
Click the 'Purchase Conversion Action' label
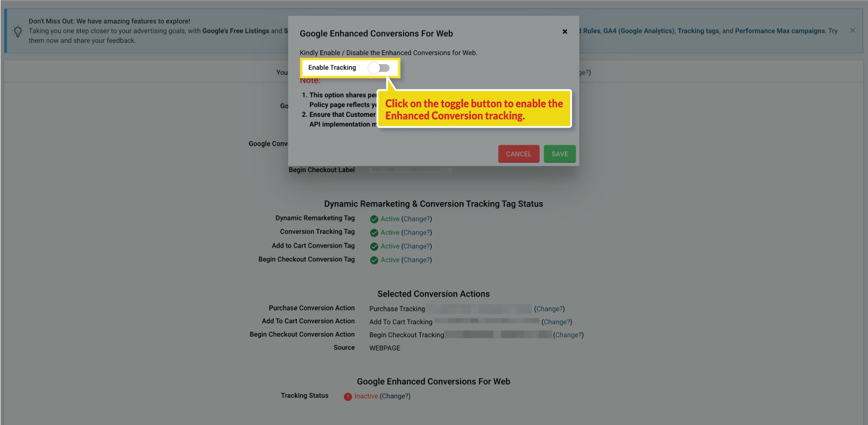(312, 308)
